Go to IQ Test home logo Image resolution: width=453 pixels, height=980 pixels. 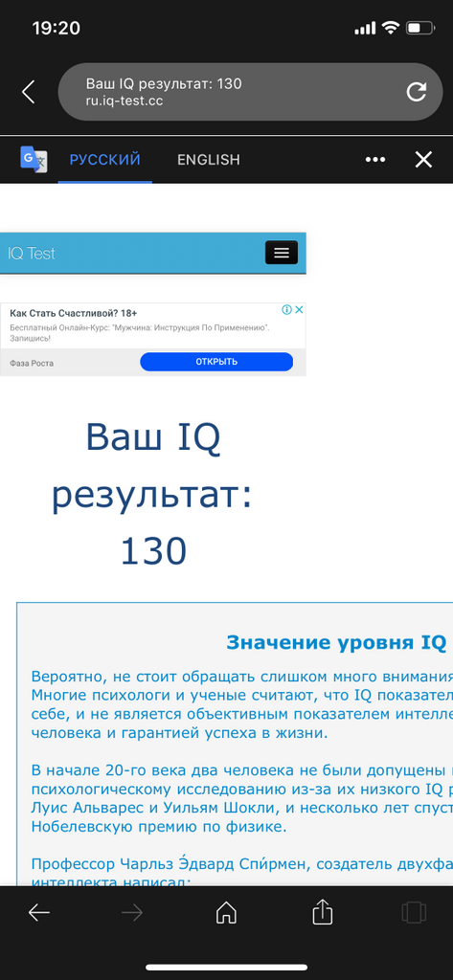[x=32, y=253]
